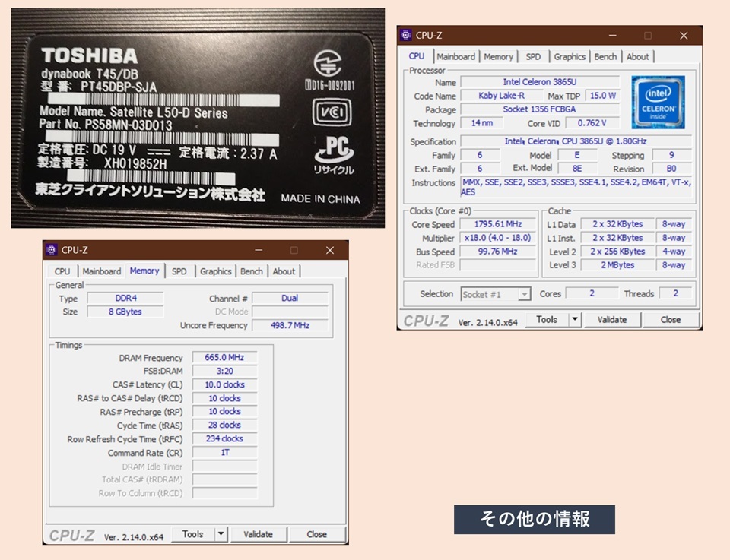Select Memory tab in Memory window
This screenshot has width=730, height=560.
144,271
